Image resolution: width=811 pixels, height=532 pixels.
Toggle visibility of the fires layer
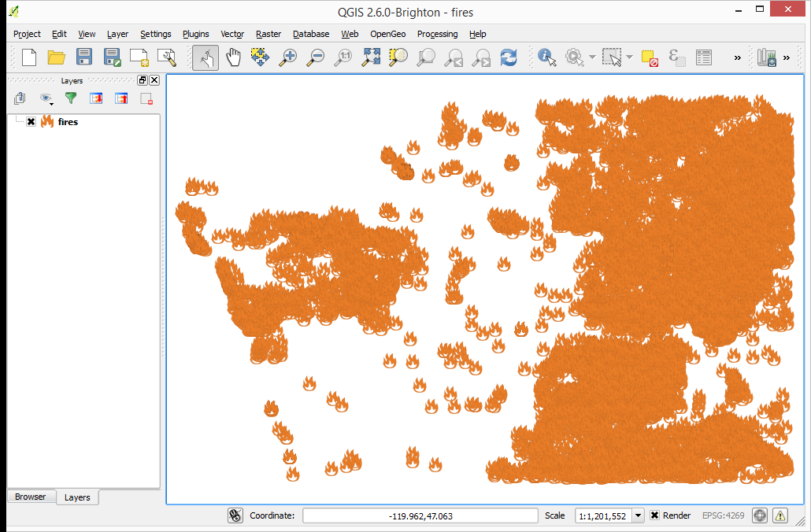tap(31, 122)
